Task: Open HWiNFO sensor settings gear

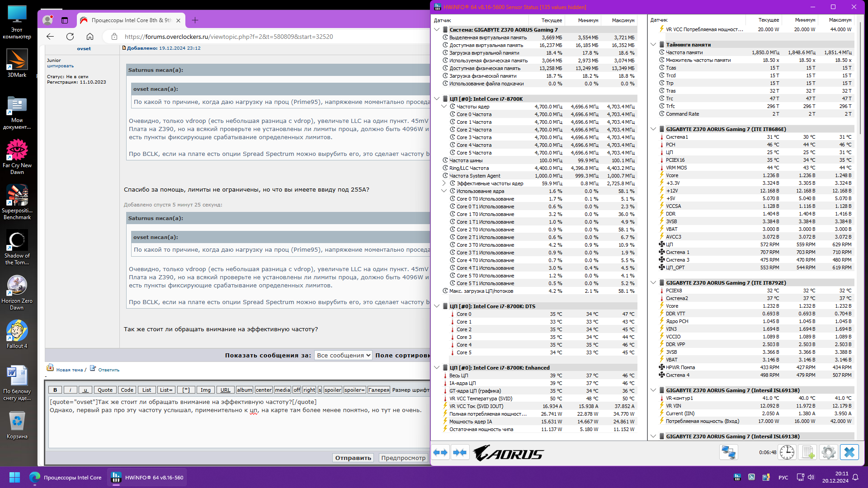Action: click(828, 452)
